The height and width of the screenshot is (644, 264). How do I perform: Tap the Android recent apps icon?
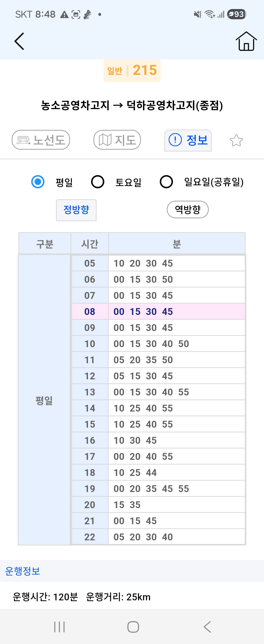(x=59, y=627)
